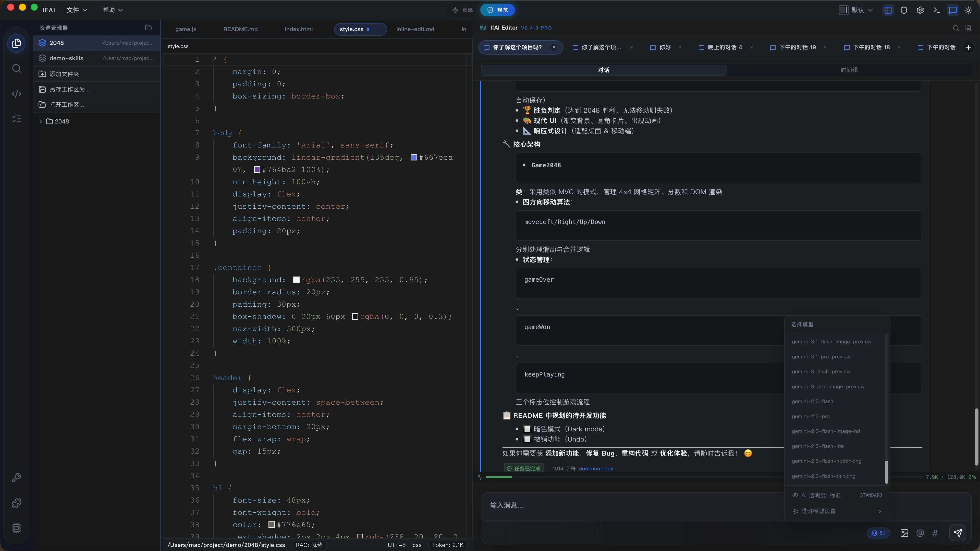Switch to game.js editor tab
The height and width of the screenshot is (551, 980).
186,29
